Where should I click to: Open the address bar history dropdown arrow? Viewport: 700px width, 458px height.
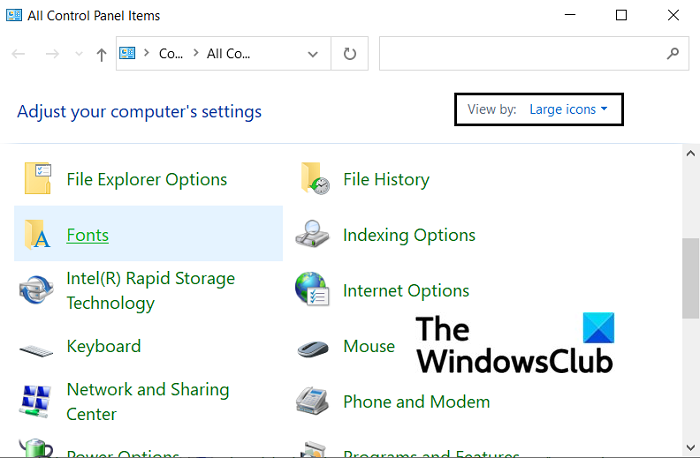point(314,54)
